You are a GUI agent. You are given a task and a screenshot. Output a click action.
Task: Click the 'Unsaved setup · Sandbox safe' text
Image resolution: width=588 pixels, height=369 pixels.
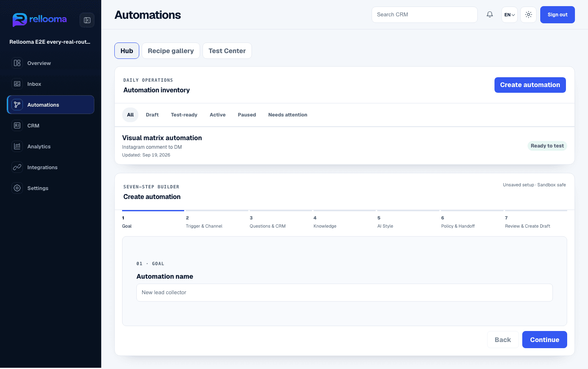click(x=534, y=185)
